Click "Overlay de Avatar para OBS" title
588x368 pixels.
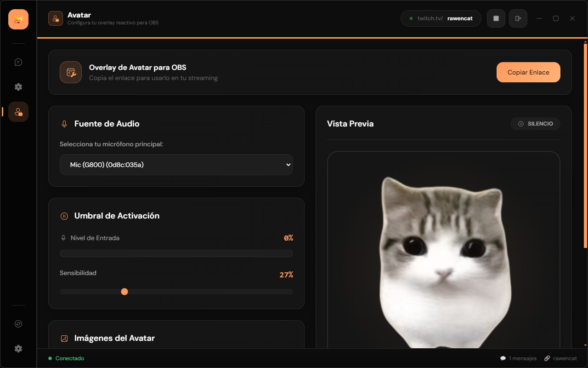click(x=138, y=68)
